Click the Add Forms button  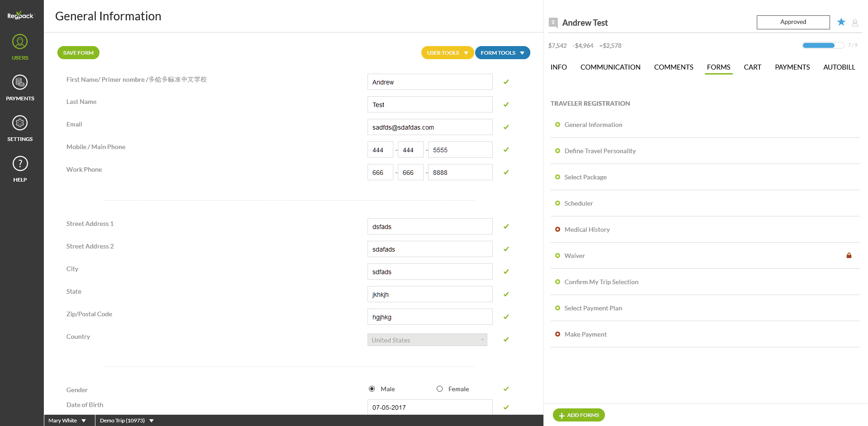pyautogui.click(x=579, y=415)
